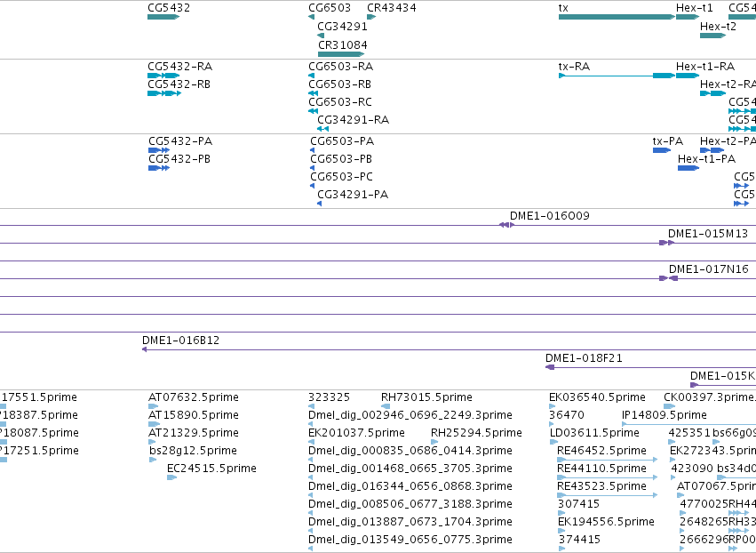Select Dmel_dig_013887_0673_1704.3prime label
Image resolution: width=756 pixels, height=553 pixels.
(410, 522)
